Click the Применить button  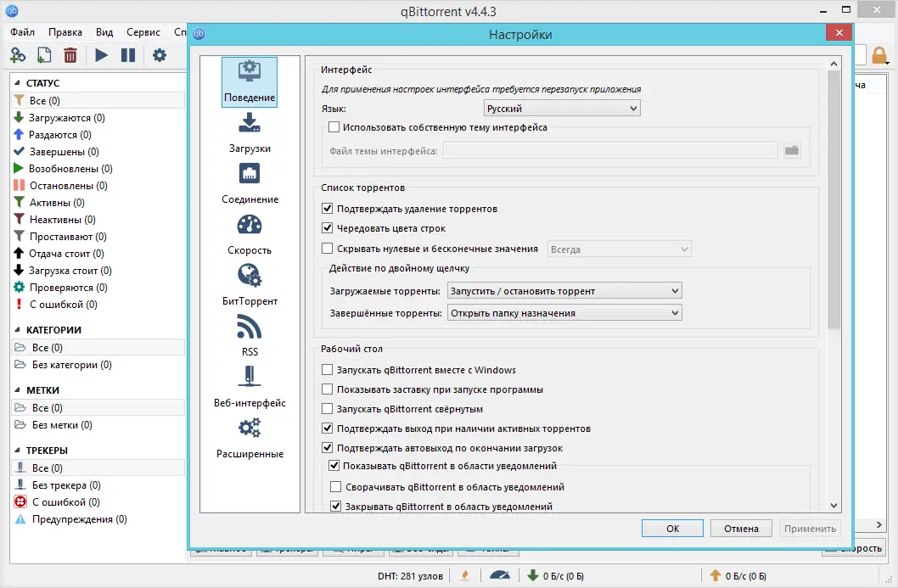810,529
